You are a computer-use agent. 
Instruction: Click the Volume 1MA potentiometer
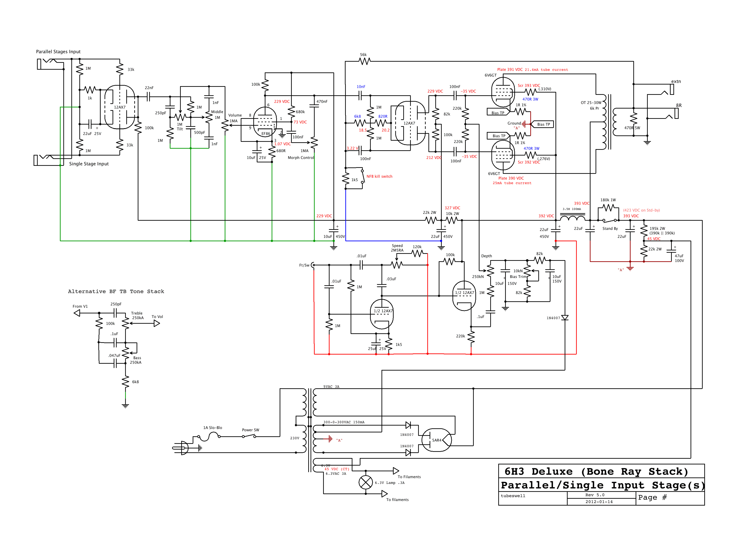[x=225, y=125]
